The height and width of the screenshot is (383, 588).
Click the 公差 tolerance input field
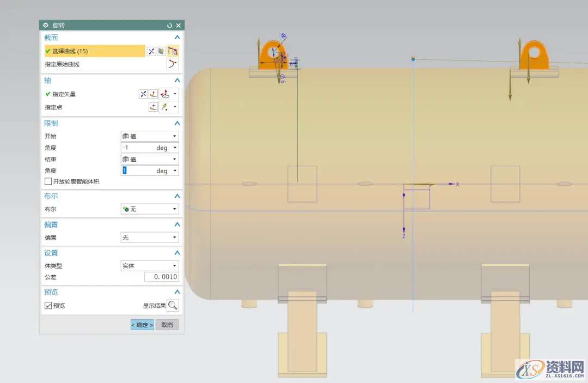161,277
